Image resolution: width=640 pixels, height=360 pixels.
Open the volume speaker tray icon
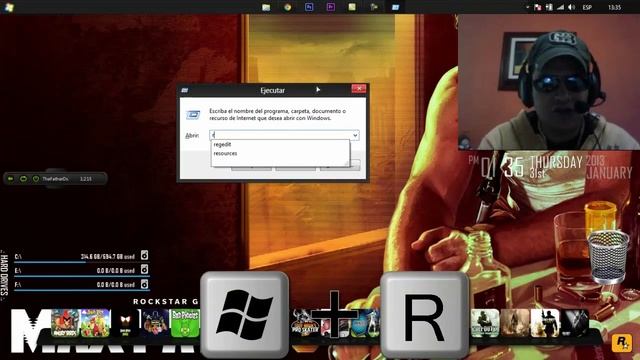[x=571, y=7]
